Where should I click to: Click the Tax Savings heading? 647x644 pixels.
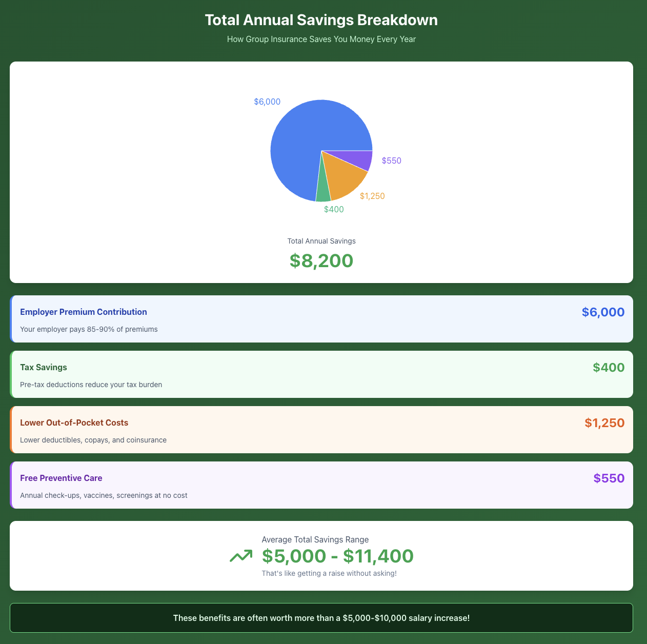pyautogui.click(x=44, y=367)
